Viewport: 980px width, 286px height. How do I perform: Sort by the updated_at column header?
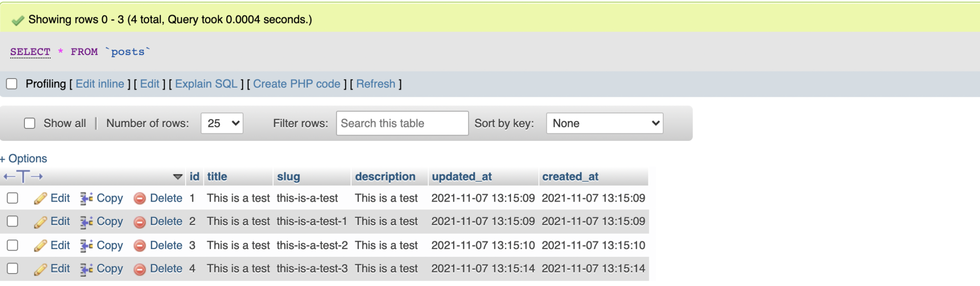[462, 177]
